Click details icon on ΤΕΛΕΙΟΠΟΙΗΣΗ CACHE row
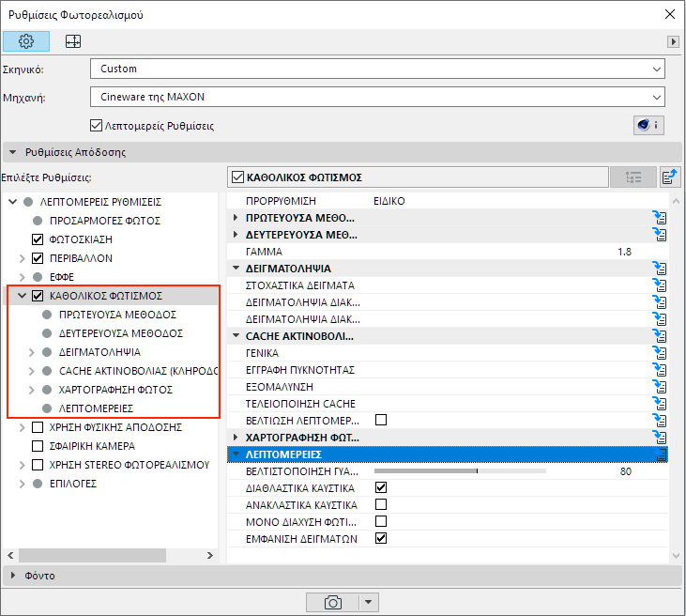The width and height of the screenshot is (686, 616). [x=660, y=404]
